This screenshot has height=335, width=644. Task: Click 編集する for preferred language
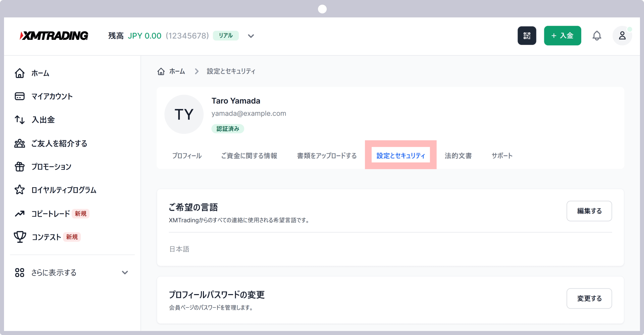(x=589, y=211)
